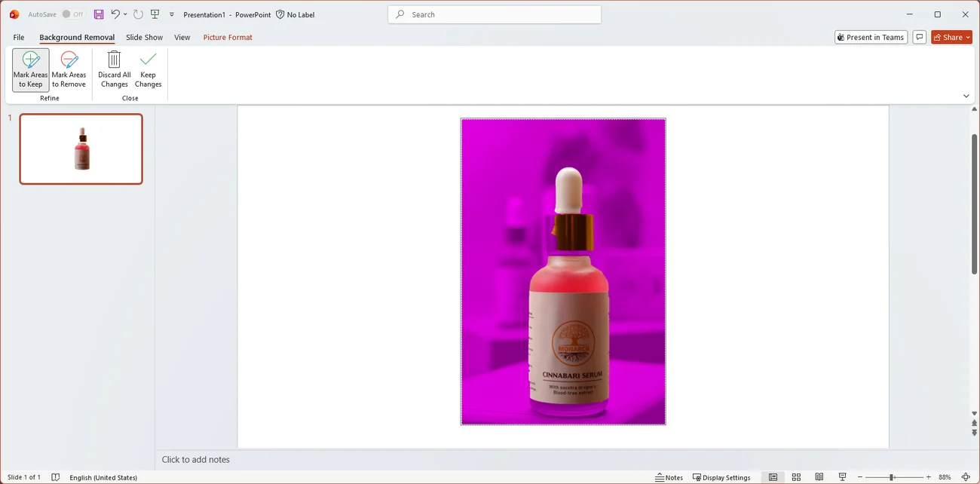Viewport: 980px width, 484px height.
Task: Switch to Slide Sorter view icon
Action: [x=796, y=477]
